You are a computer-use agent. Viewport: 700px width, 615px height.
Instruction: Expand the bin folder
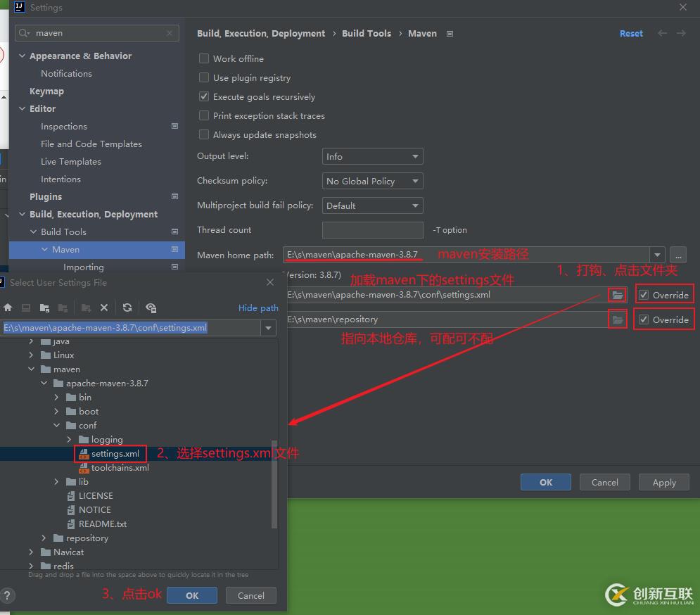point(57,397)
